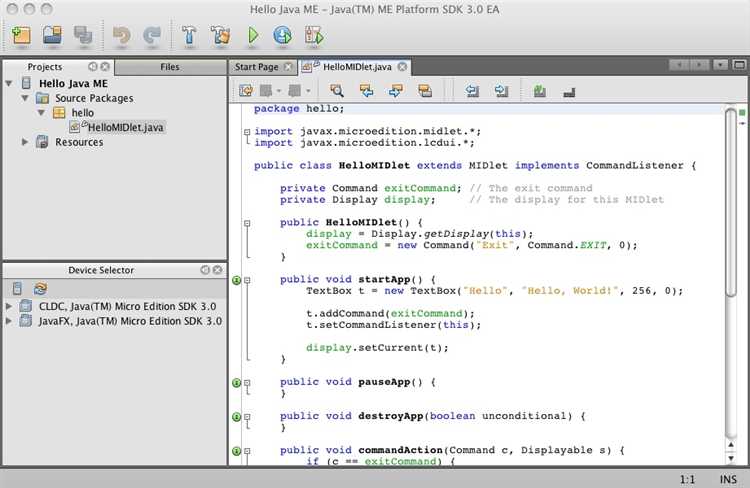The image size is (750, 488).
Task: Click the New Project toolbar icon
Action: coord(22,36)
